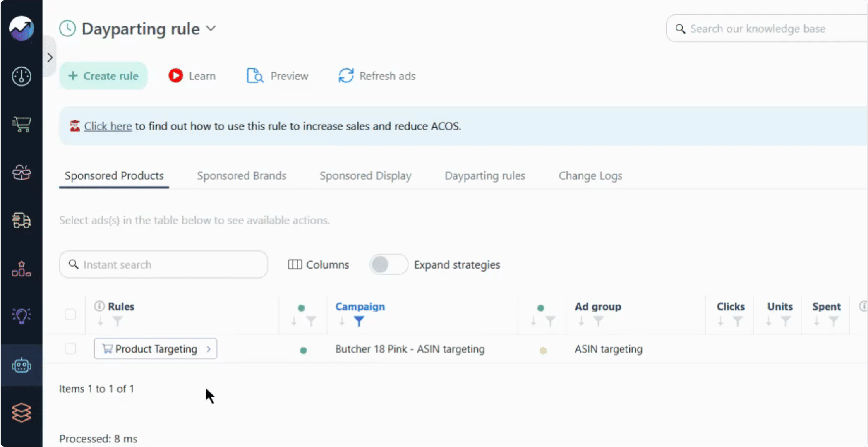This screenshot has height=447, width=868.
Task: Open the lightbulb insights sidebar icon
Action: 22,316
